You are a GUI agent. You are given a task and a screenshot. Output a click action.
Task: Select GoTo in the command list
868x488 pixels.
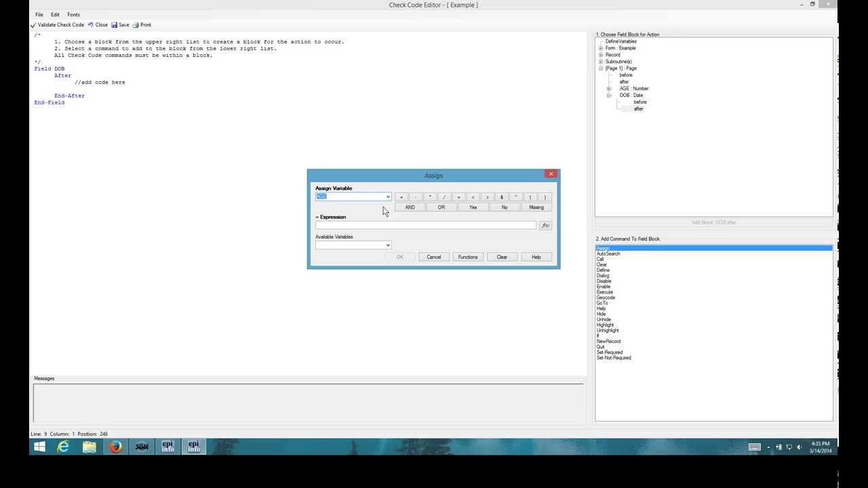[x=602, y=303]
